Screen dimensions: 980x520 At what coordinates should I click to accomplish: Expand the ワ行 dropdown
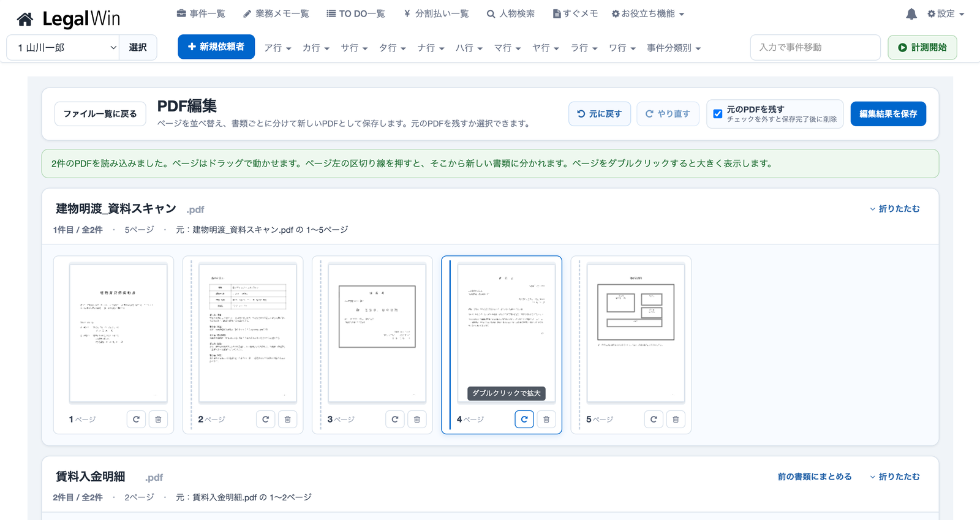click(622, 48)
